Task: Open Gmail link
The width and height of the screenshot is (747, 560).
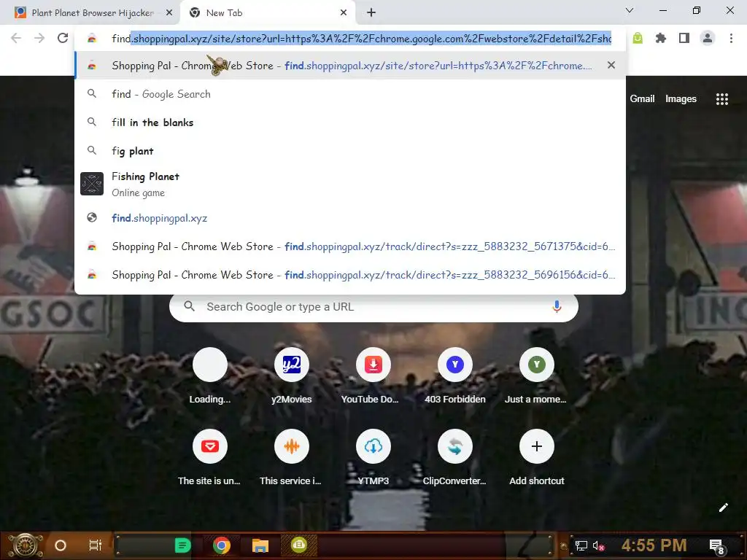Action: [x=642, y=98]
